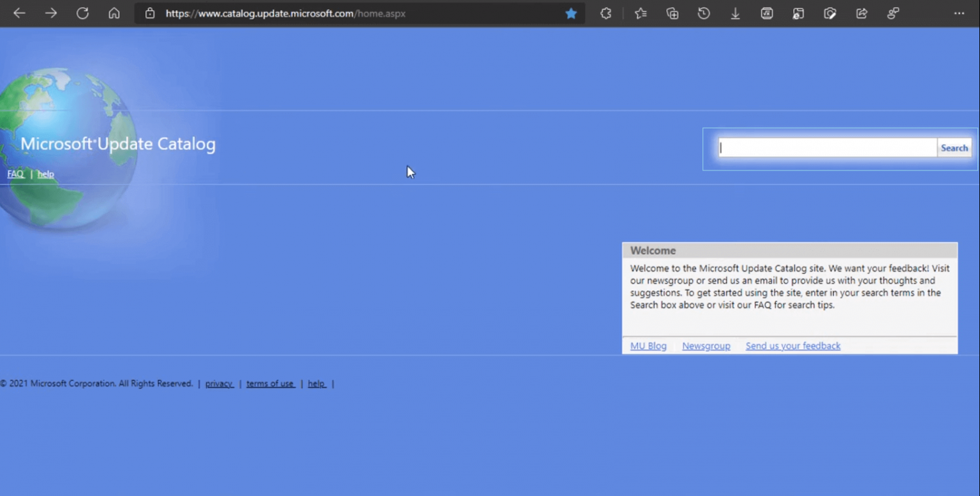Expand the Settings and more ellipsis menu
Viewport: 980px width, 496px height.
[959, 13]
